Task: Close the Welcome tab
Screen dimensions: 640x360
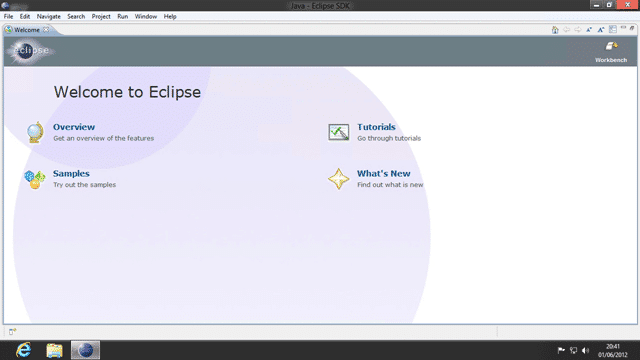Action: coord(46,30)
